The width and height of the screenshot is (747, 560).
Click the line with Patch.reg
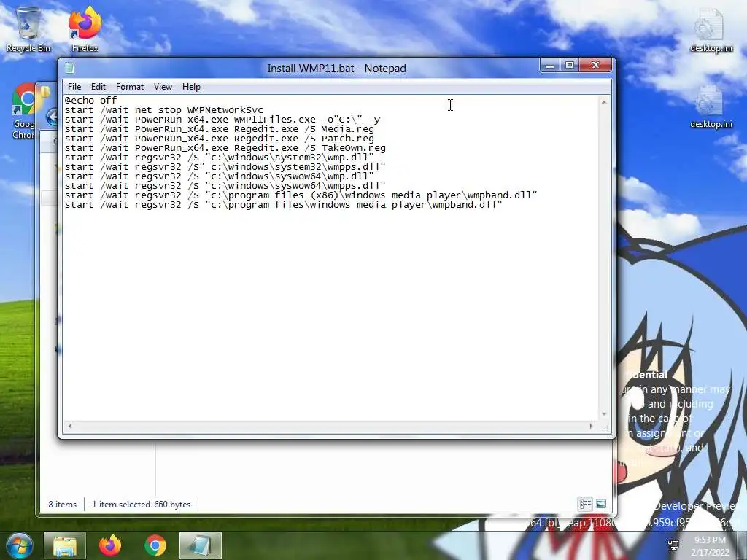(x=219, y=139)
